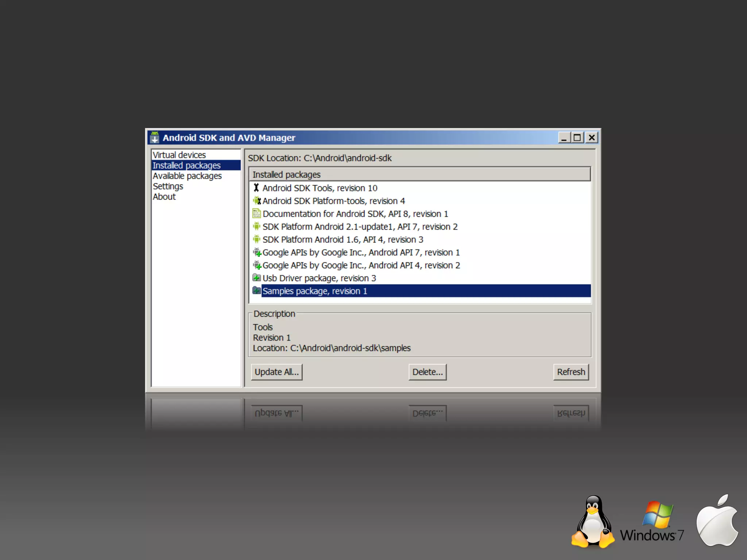This screenshot has width=747, height=560.
Task: Open the Settings page in sidebar
Action: tap(168, 186)
